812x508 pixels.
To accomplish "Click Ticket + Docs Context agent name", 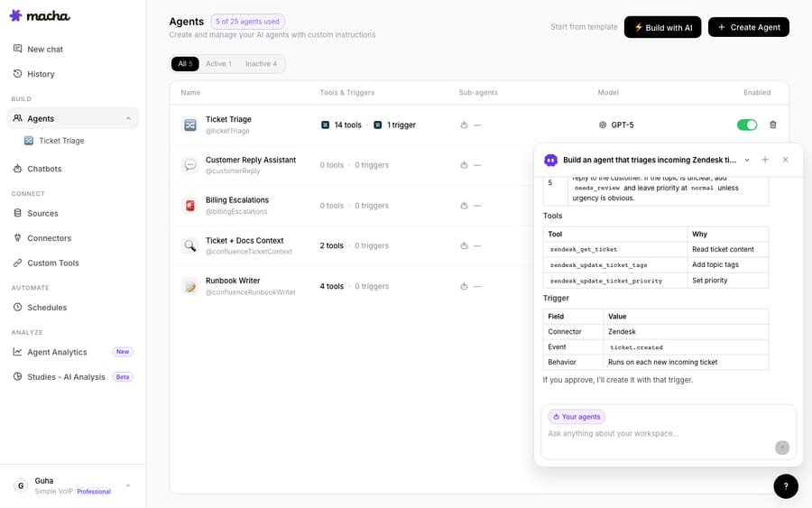I will pos(245,240).
